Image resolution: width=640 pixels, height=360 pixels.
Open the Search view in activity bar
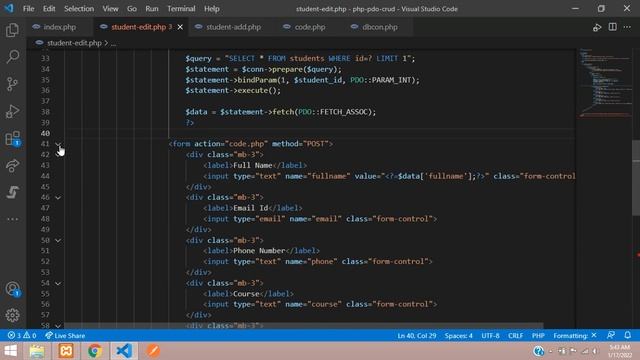(12, 57)
